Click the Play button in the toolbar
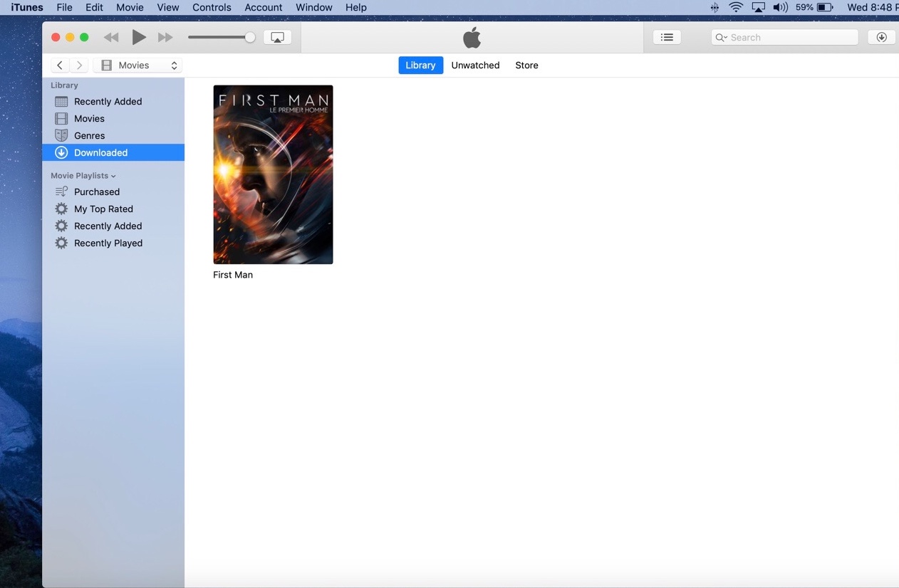This screenshot has width=899, height=588. (139, 37)
